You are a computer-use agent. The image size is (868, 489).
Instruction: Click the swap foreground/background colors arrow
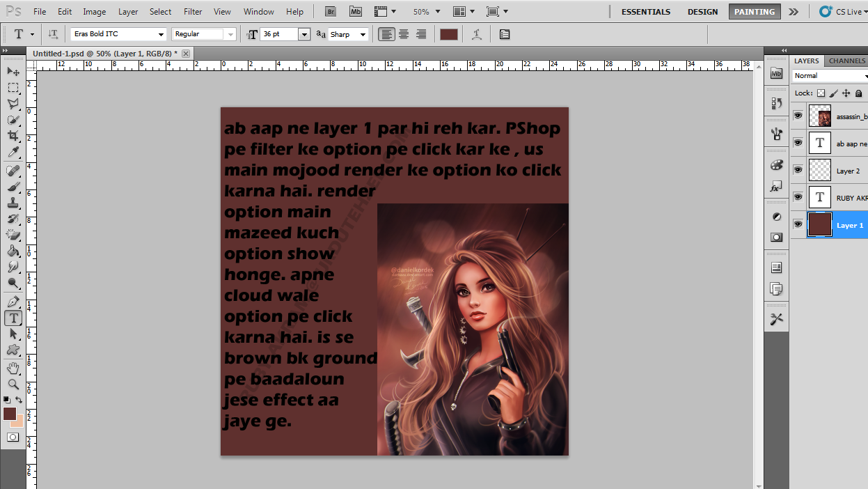click(19, 400)
